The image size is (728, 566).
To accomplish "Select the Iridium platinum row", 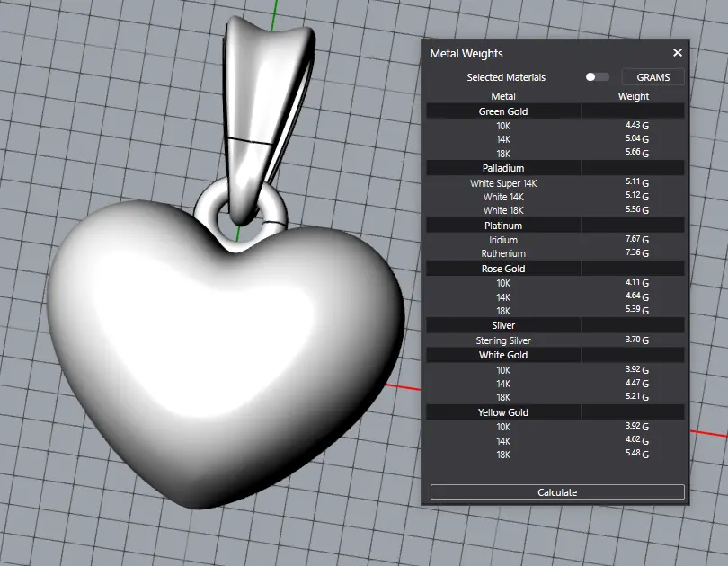I will coord(503,240).
